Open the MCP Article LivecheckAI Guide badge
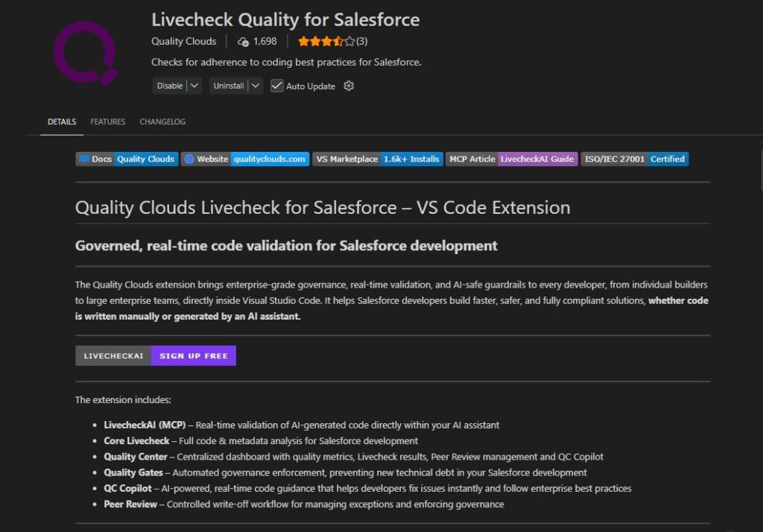Image resolution: width=763 pixels, height=532 pixels. click(x=512, y=159)
